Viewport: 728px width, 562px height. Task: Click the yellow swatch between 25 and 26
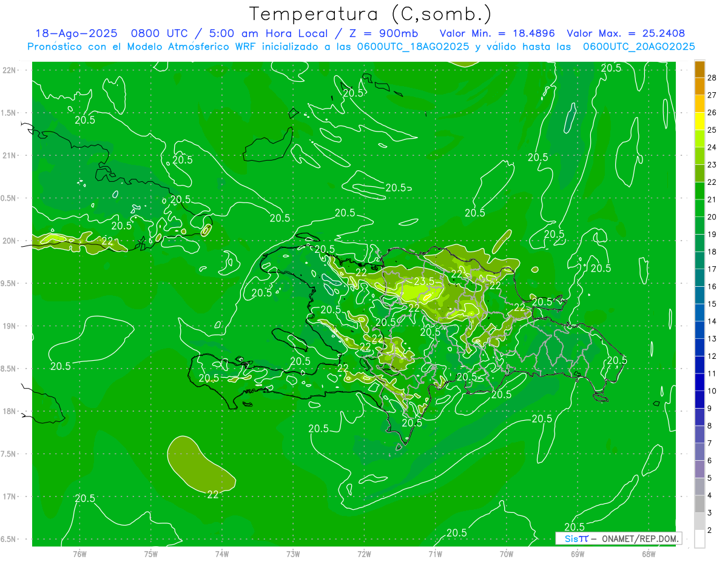(699, 121)
